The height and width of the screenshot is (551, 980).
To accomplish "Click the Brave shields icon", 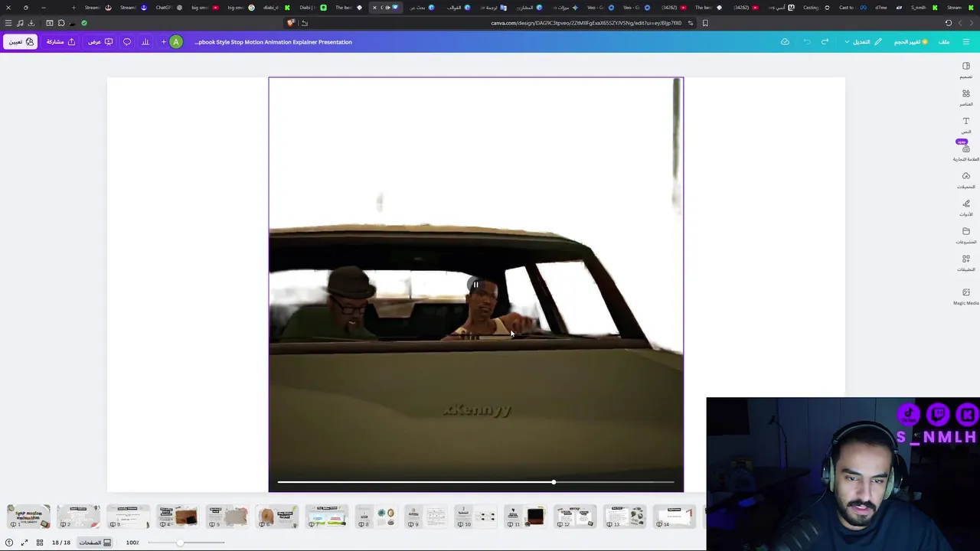I will 291,23.
